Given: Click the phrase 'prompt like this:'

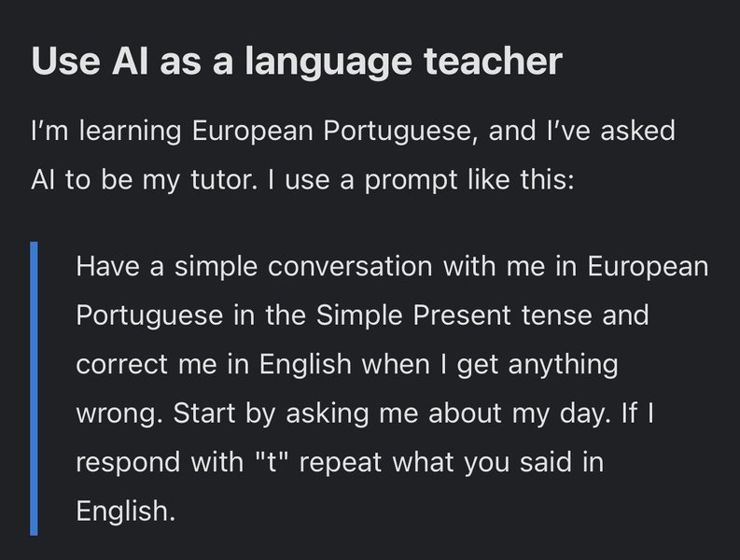Looking at the screenshot, I should [x=469, y=181].
